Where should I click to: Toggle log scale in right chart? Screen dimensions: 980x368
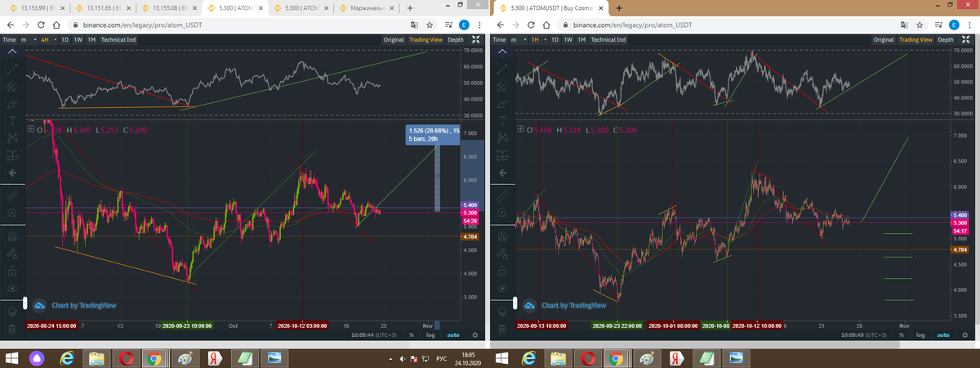[920, 334]
